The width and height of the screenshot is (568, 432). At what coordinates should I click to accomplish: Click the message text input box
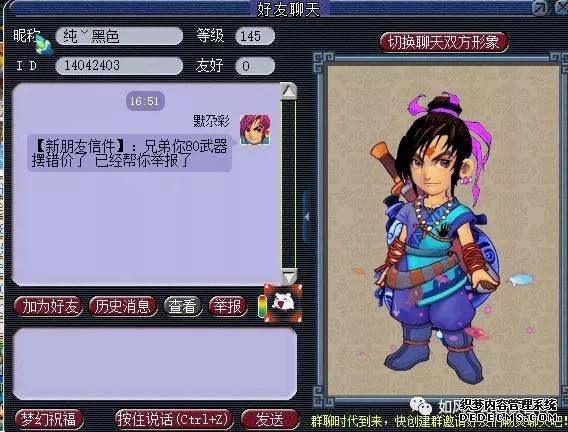pos(155,364)
